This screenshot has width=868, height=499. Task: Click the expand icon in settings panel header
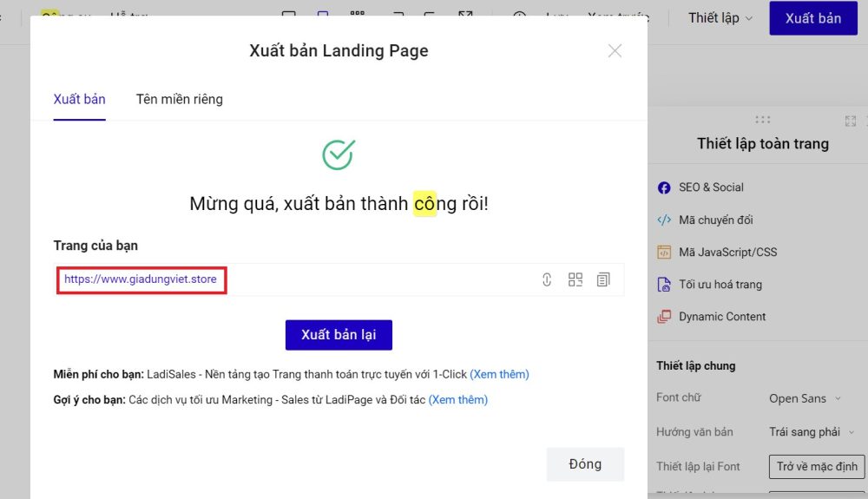pyautogui.click(x=851, y=121)
